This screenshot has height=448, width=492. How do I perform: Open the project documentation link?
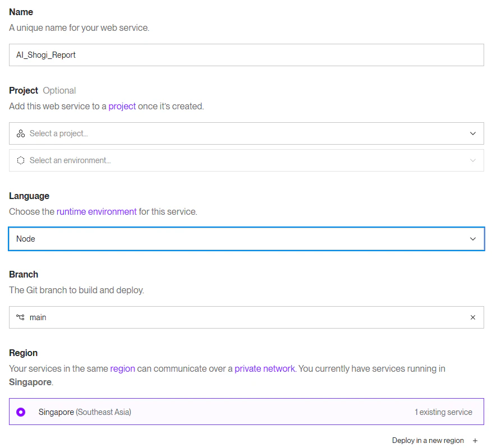122,106
